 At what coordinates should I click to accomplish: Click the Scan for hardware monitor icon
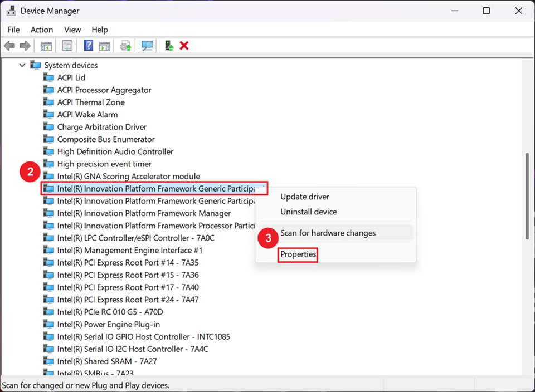tap(147, 46)
